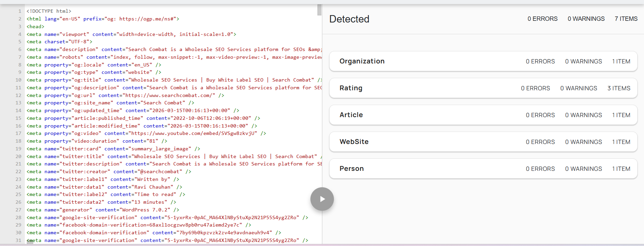Click '0 ERRORS' in the Article row
The width and height of the screenshot is (644, 246).
click(540, 115)
